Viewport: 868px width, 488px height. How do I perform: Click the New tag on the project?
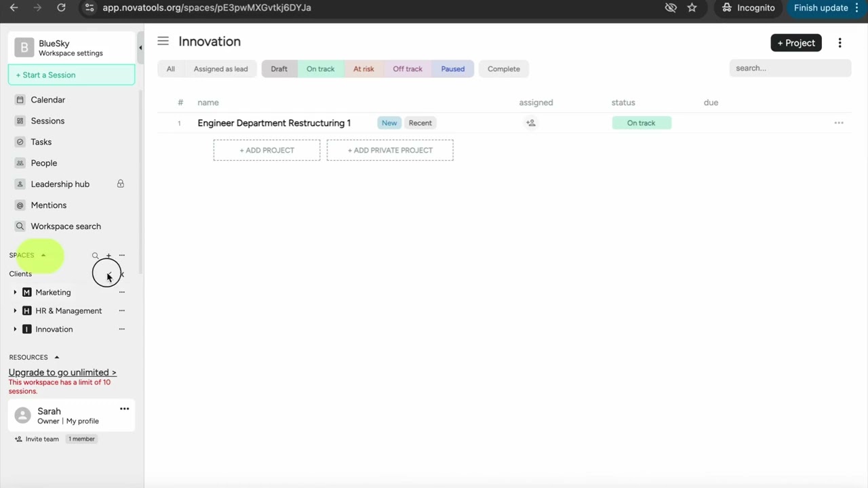pyautogui.click(x=389, y=123)
